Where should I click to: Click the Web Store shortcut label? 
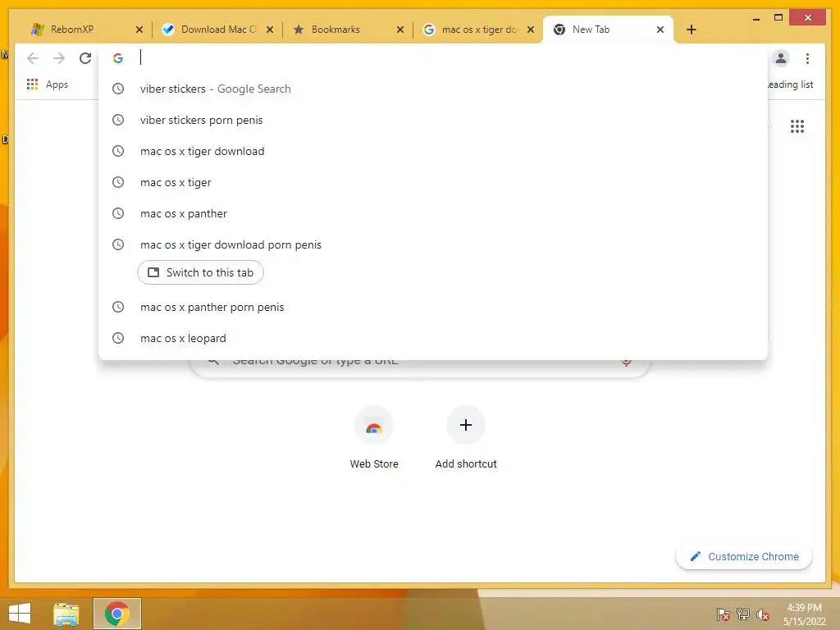tap(374, 464)
